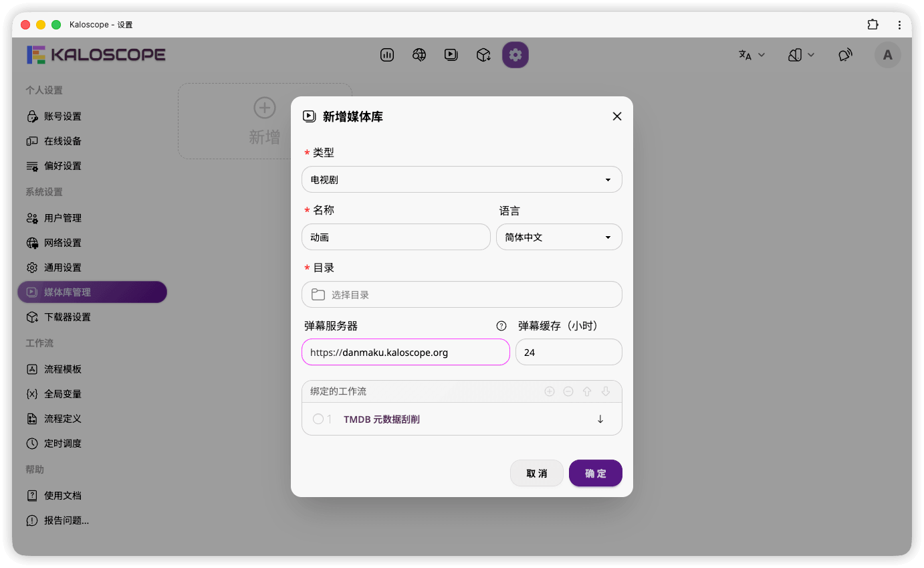Click the notification bell icon
The height and width of the screenshot is (568, 924).
pos(846,55)
